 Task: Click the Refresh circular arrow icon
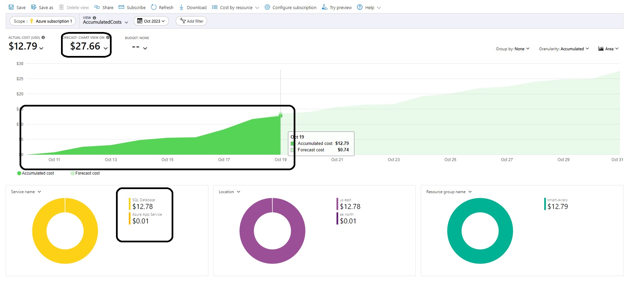coord(154,7)
